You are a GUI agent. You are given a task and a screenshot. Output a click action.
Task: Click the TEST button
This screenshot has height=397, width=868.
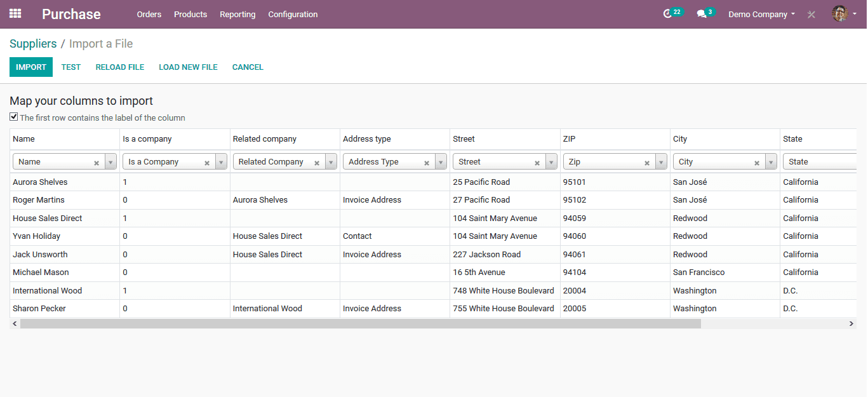[71, 67]
